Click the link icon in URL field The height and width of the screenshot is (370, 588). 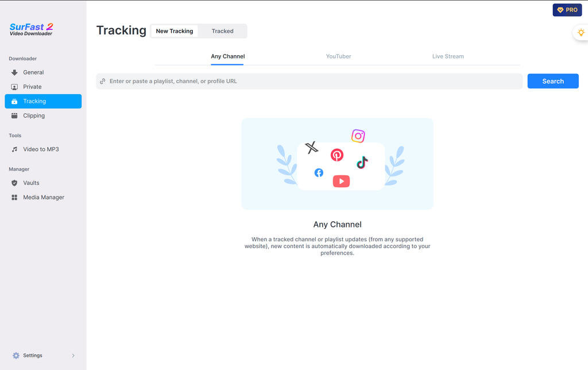pos(102,81)
